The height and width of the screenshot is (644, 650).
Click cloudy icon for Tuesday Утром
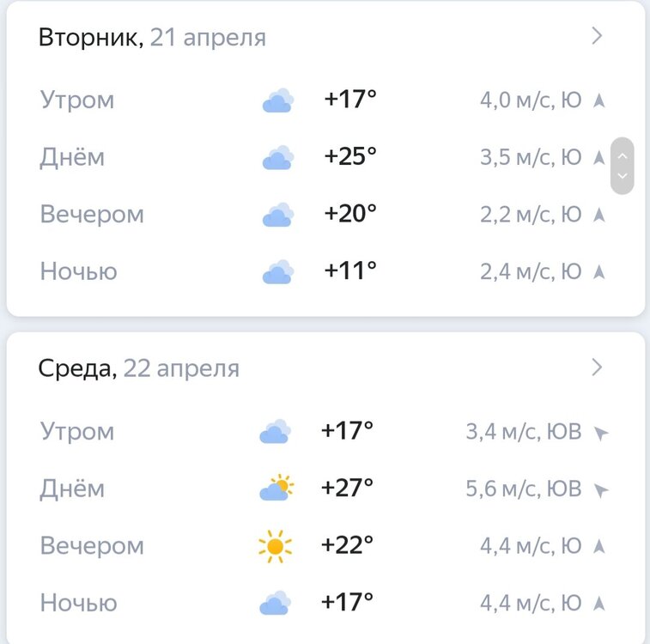coord(278,100)
